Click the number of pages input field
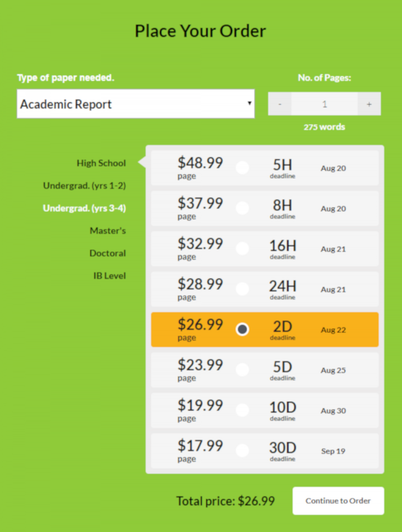Screen dimensions: 402x532 click(x=325, y=104)
